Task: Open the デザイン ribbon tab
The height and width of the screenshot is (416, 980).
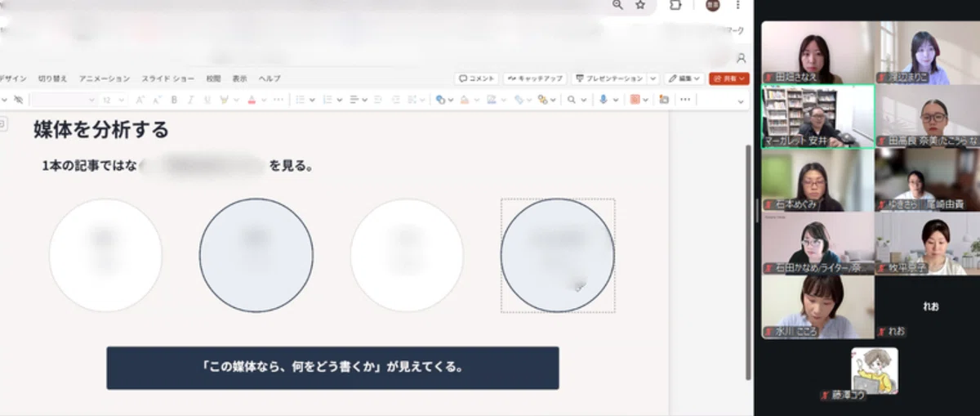Action: point(12,78)
